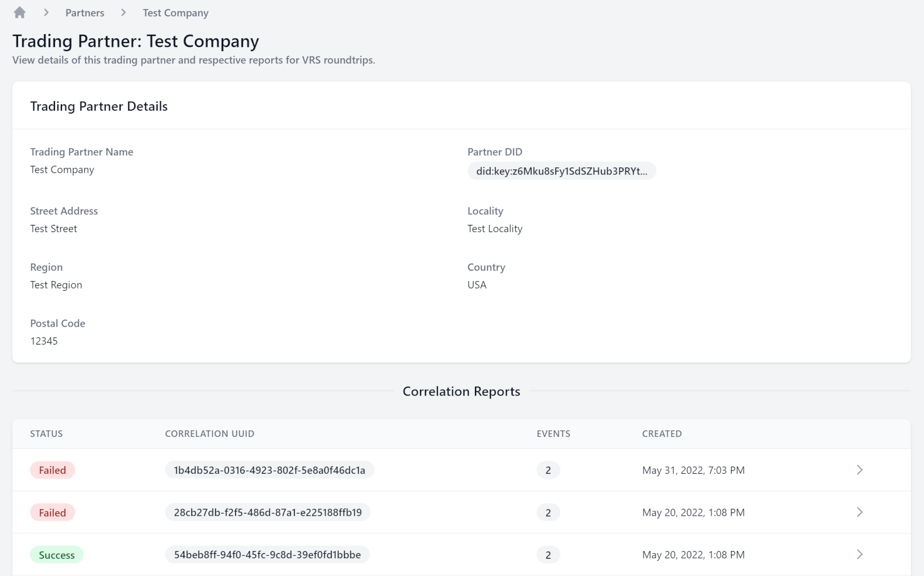Image resolution: width=924 pixels, height=576 pixels.
Task: Click the Success status badge
Action: (57, 554)
